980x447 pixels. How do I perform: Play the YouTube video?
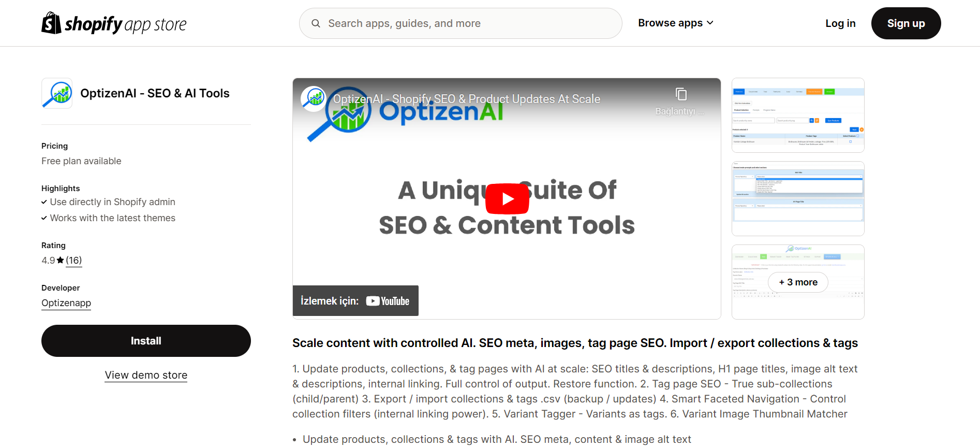507,198
